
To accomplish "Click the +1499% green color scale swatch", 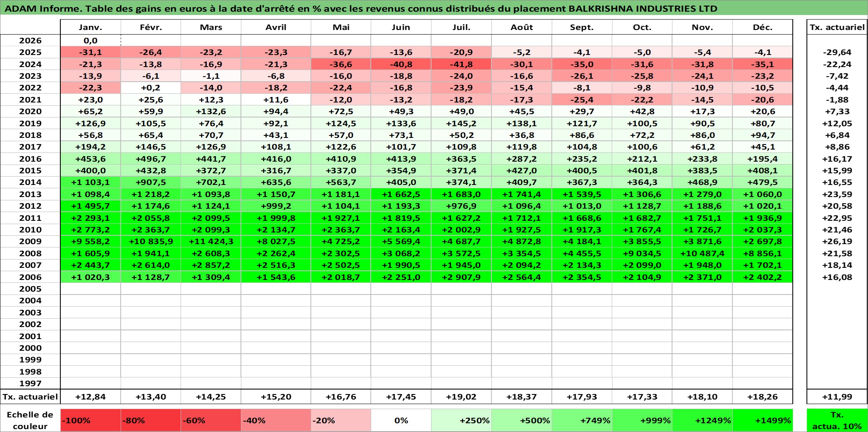I will [x=763, y=420].
